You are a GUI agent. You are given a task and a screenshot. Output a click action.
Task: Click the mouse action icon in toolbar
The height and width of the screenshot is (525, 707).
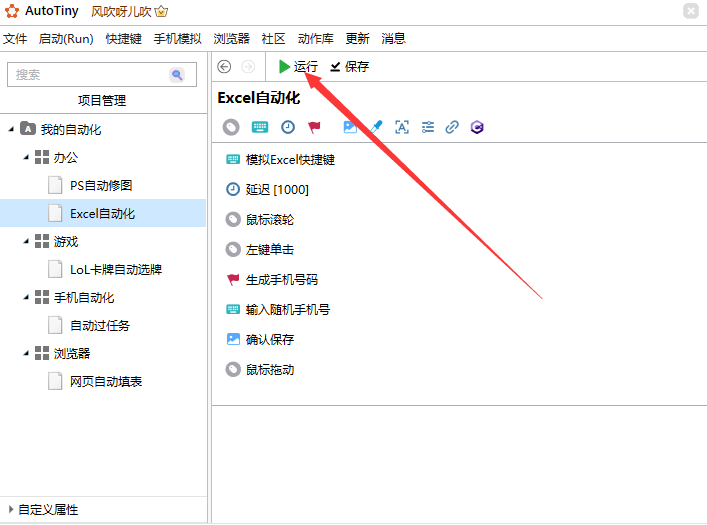click(x=231, y=127)
